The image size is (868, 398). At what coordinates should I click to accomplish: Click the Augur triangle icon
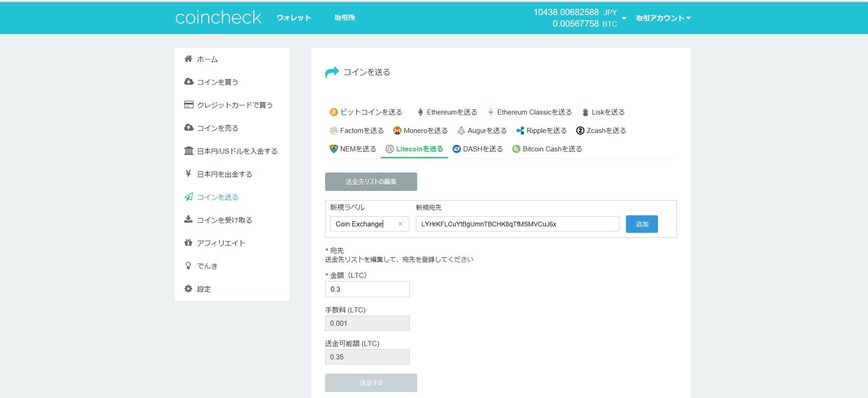(461, 130)
